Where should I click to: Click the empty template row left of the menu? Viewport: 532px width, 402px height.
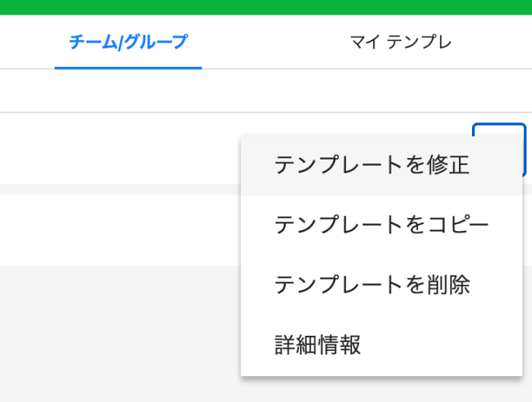pyautogui.click(x=120, y=149)
